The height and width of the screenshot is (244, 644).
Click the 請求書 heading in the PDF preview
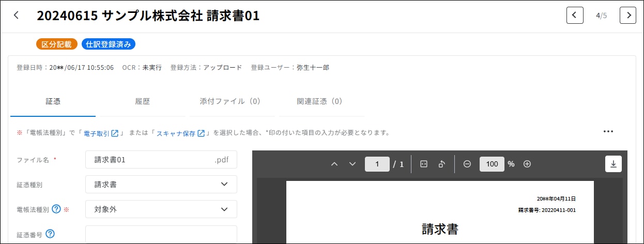[440, 229]
